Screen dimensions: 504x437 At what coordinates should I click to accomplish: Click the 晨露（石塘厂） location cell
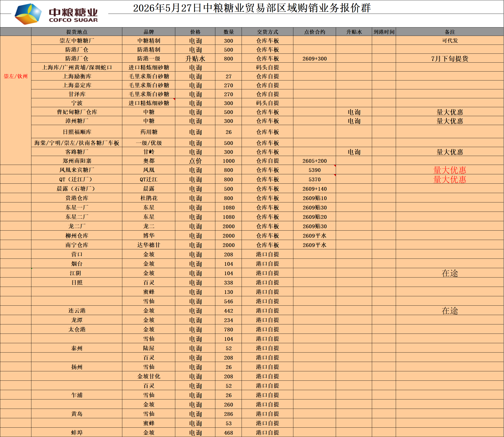(x=77, y=189)
